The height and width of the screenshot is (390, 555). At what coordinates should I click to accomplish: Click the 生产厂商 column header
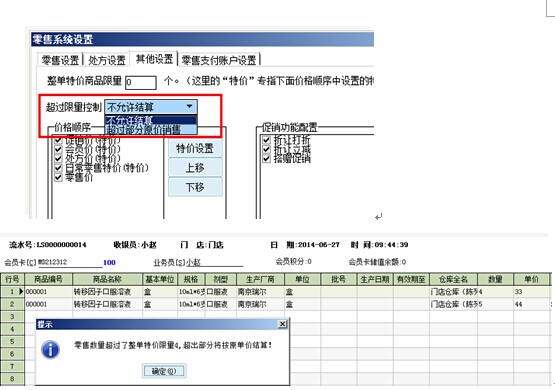260,279
